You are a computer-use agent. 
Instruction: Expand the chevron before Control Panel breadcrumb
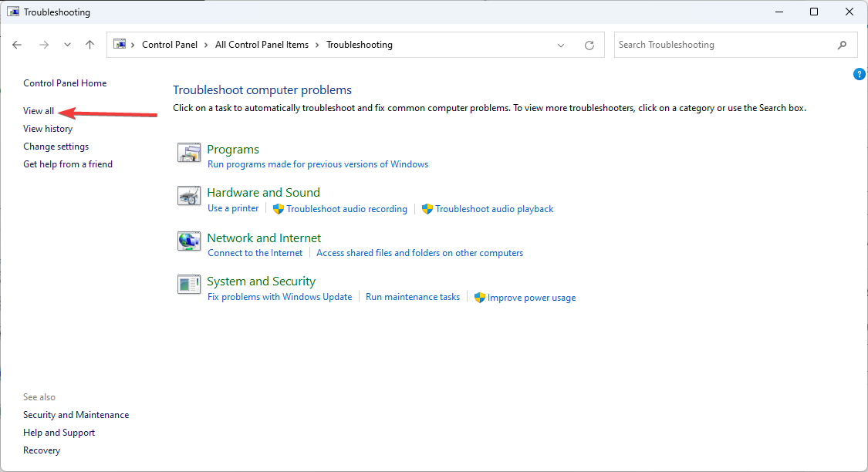click(x=133, y=45)
